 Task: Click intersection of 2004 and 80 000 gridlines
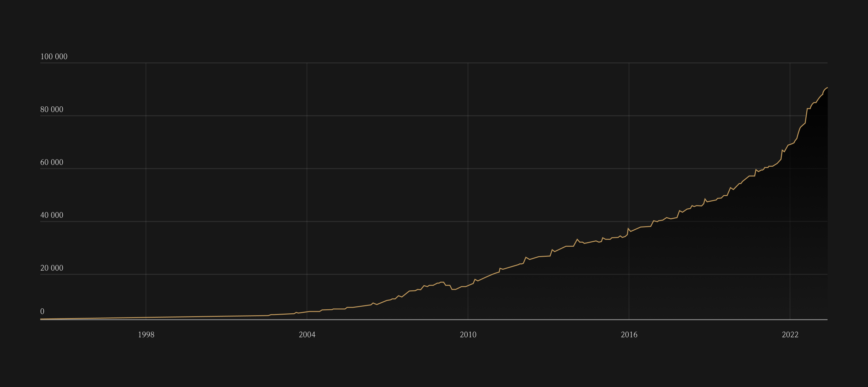(x=307, y=116)
